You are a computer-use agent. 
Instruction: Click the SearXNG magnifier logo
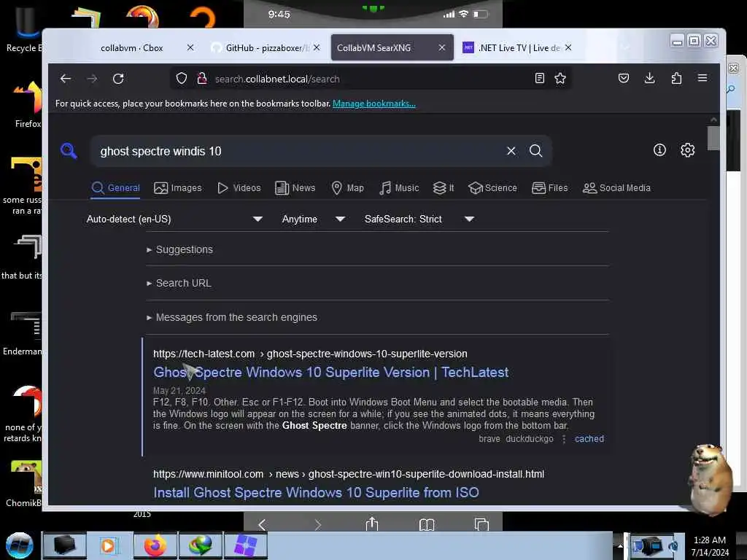point(69,150)
